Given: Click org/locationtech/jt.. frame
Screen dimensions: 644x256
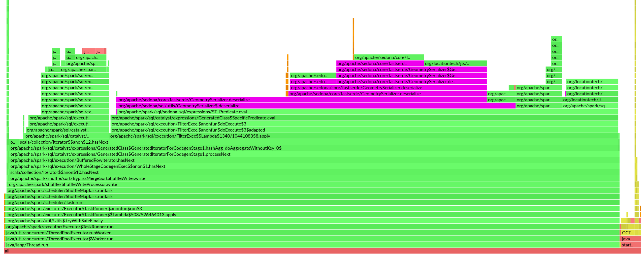Looking at the screenshot, I should [590, 100].
